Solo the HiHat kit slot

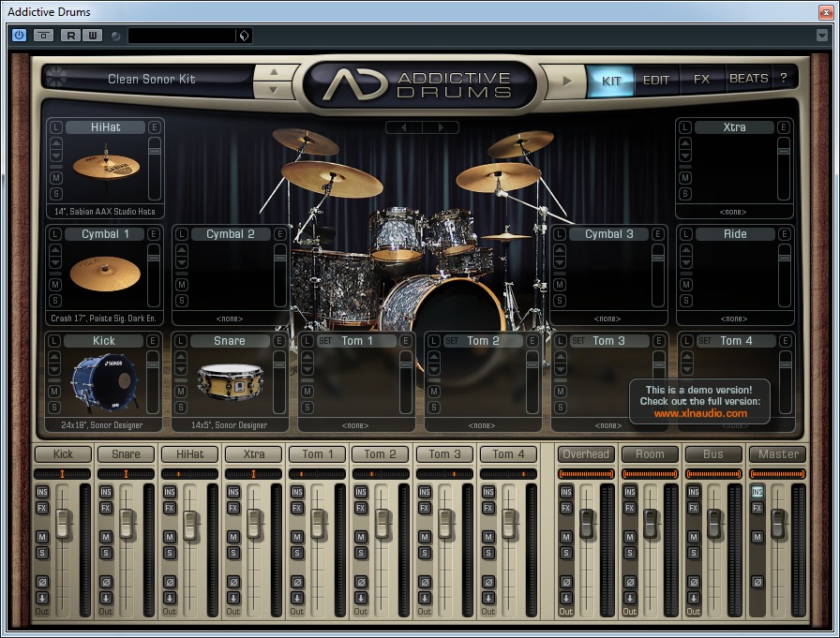tap(55, 194)
